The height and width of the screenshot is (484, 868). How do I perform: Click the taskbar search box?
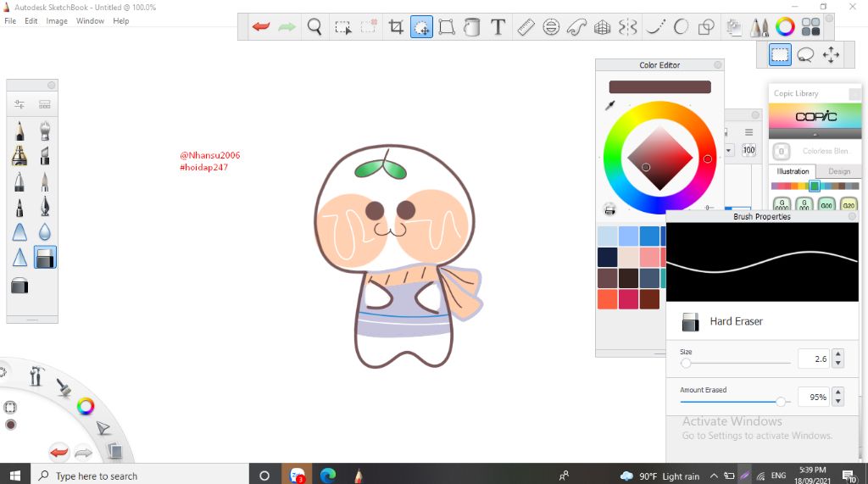140,476
